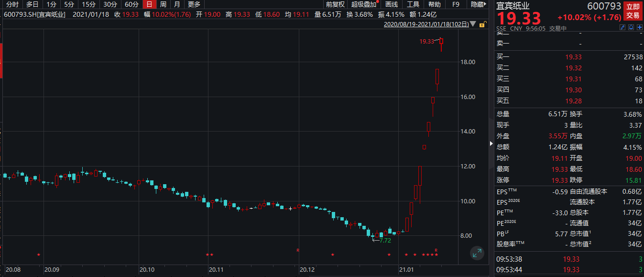Toggle 隐藏 to hide the side panel

(478, 4)
